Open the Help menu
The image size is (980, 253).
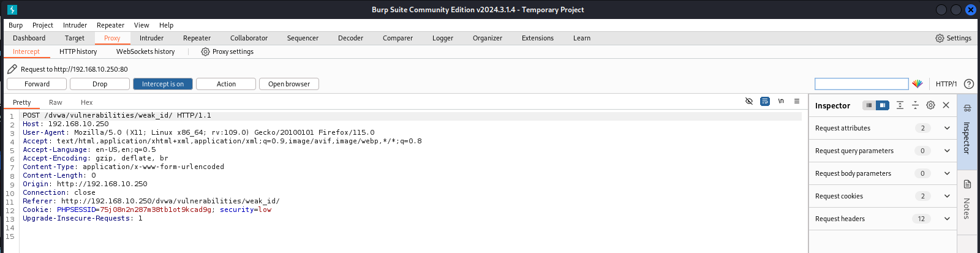click(166, 25)
